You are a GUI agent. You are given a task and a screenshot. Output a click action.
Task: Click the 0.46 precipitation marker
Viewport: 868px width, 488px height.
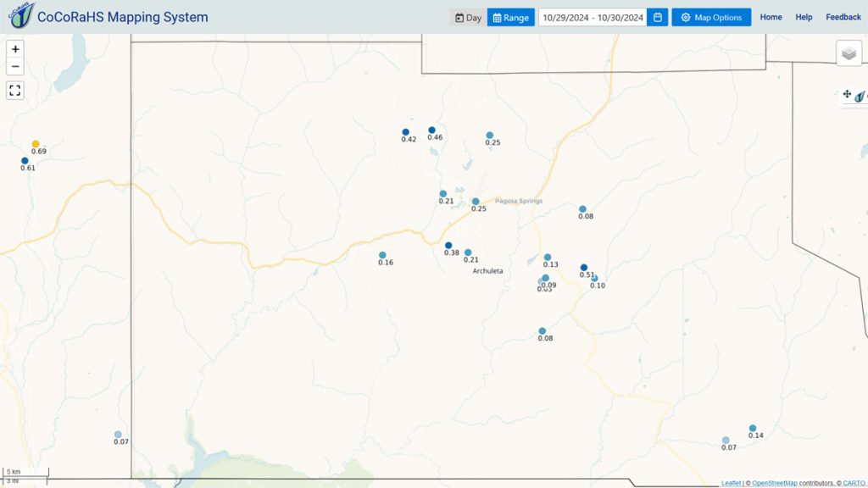click(431, 130)
